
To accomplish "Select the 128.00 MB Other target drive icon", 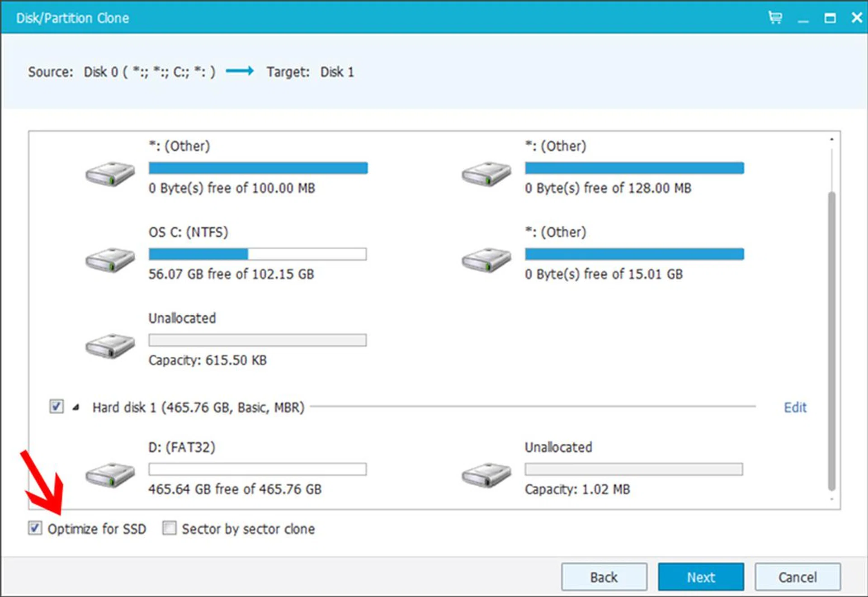I will [486, 174].
